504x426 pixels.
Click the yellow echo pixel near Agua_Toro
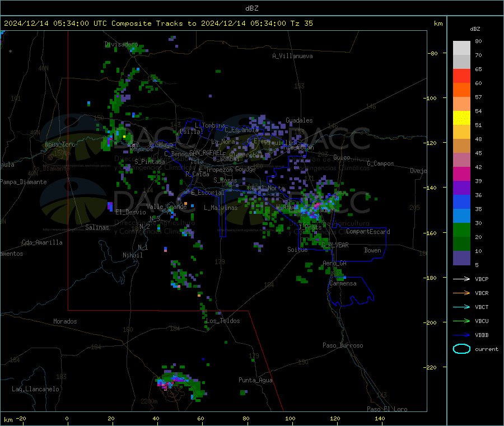tap(124, 137)
